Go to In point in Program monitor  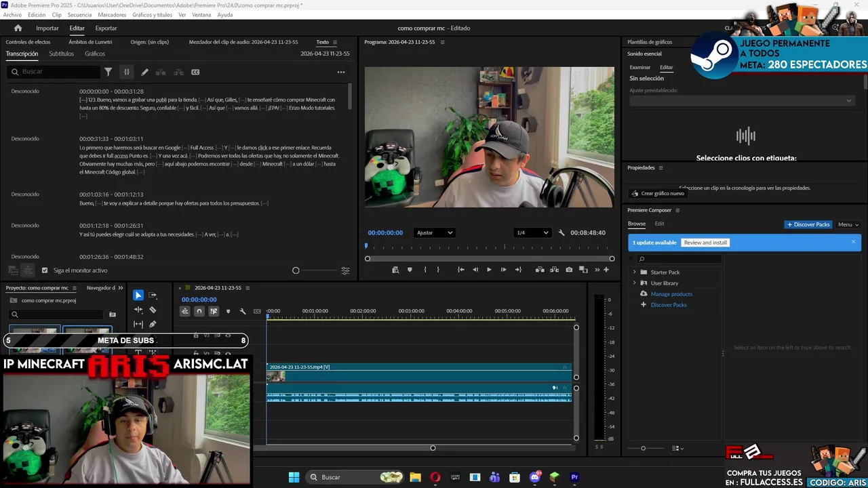tap(461, 270)
